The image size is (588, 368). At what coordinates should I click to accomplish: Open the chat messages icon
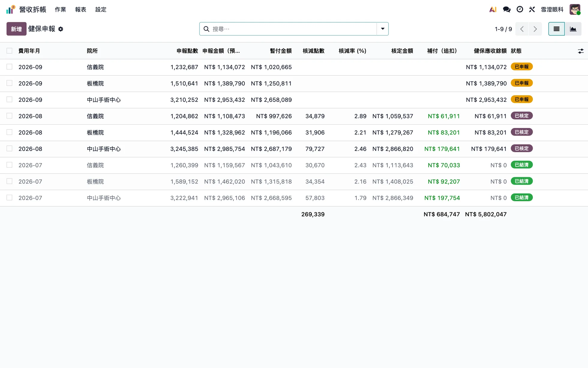[507, 10]
